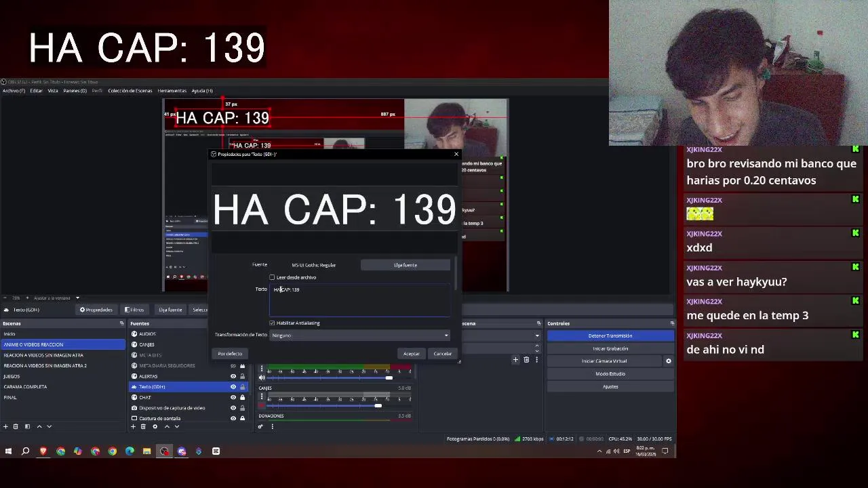Open CANJES audio track options menu

(262, 396)
